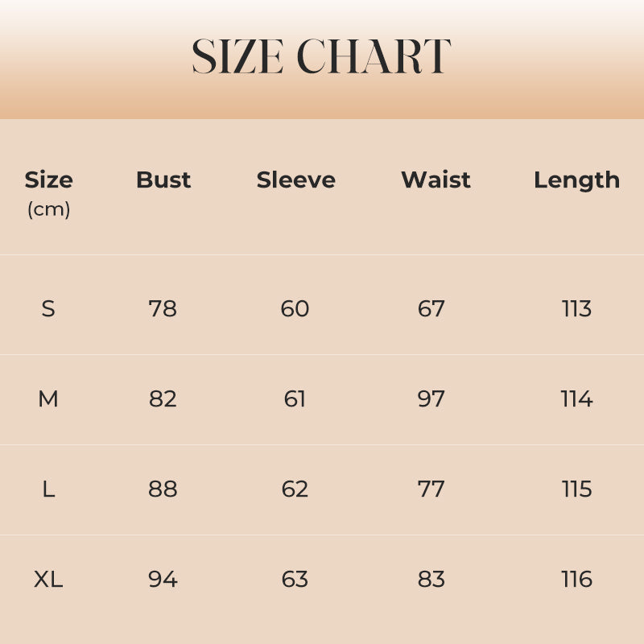Screen dimensions: 644x644
Task: Click waist value 97 in M row
Action: (x=431, y=399)
